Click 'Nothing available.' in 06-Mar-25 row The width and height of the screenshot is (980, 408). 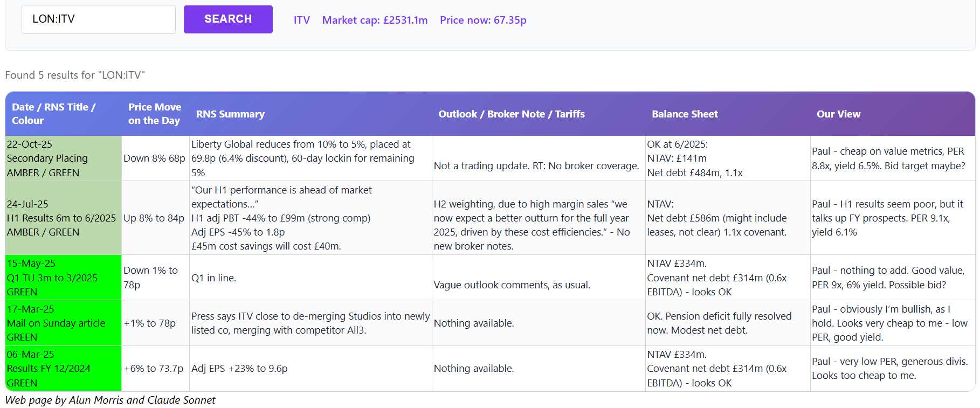539,369
